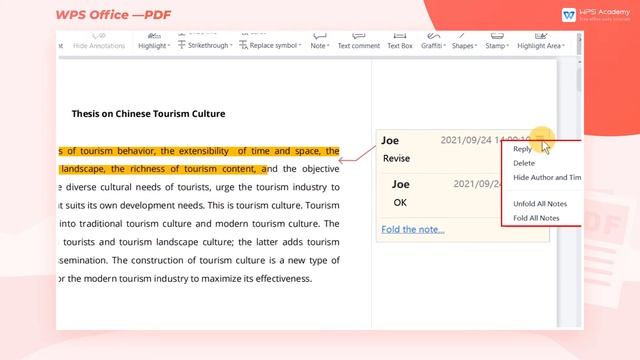Click the Revise note text
640x360 pixels.
point(396,158)
